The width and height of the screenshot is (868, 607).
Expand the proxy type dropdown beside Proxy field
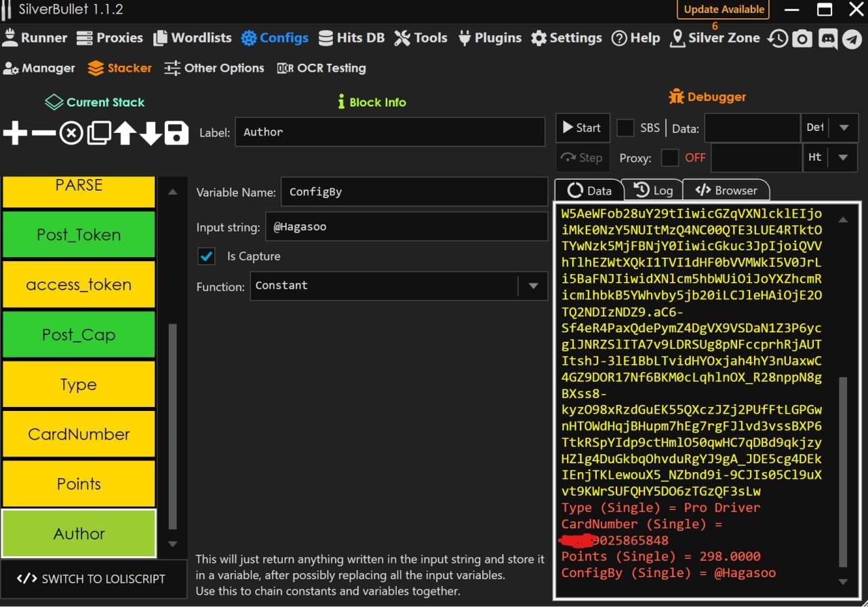(x=844, y=157)
